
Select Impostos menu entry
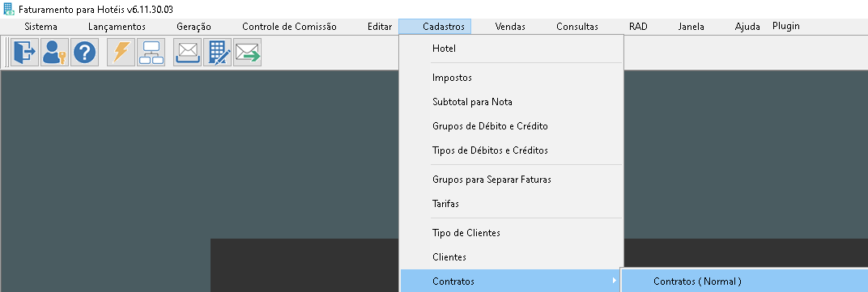(512, 78)
